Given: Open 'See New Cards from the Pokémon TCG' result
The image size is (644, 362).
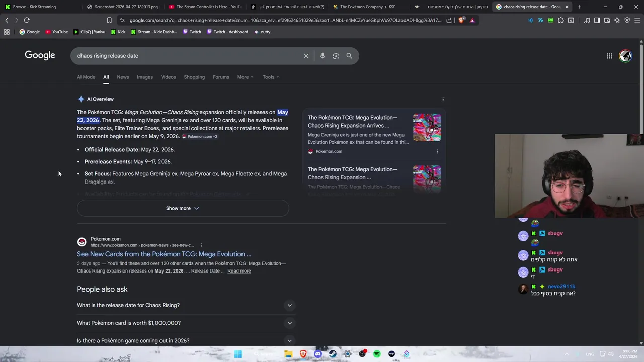Looking at the screenshot, I should click(x=164, y=254).
